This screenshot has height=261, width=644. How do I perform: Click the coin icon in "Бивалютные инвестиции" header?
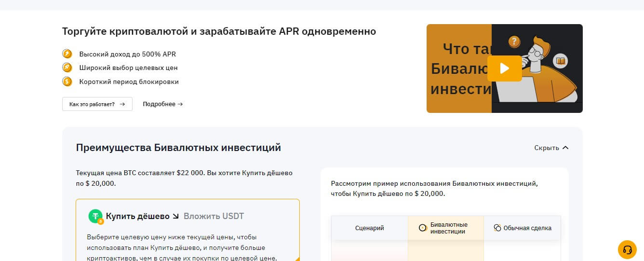click(x=423, y=228)
